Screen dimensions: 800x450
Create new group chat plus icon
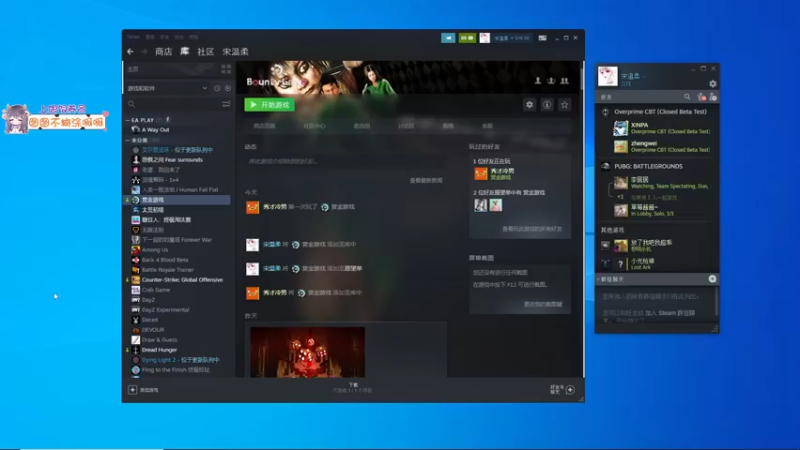(x=712, y=279)
